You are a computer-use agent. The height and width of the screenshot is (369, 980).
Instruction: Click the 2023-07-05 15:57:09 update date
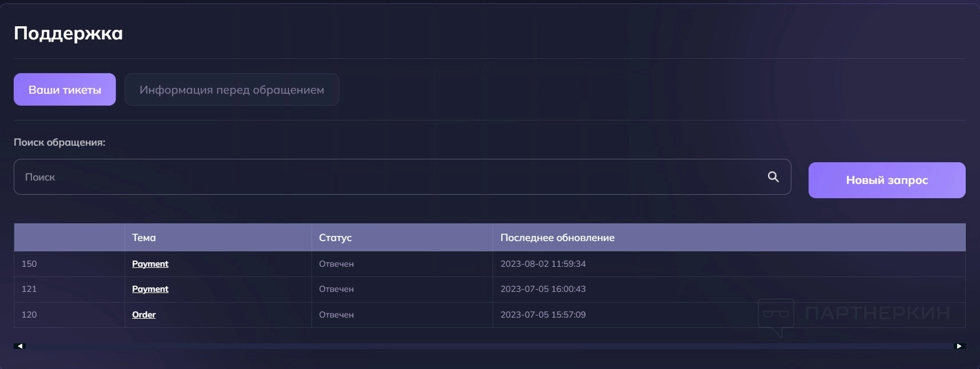(x=543, y=315)
